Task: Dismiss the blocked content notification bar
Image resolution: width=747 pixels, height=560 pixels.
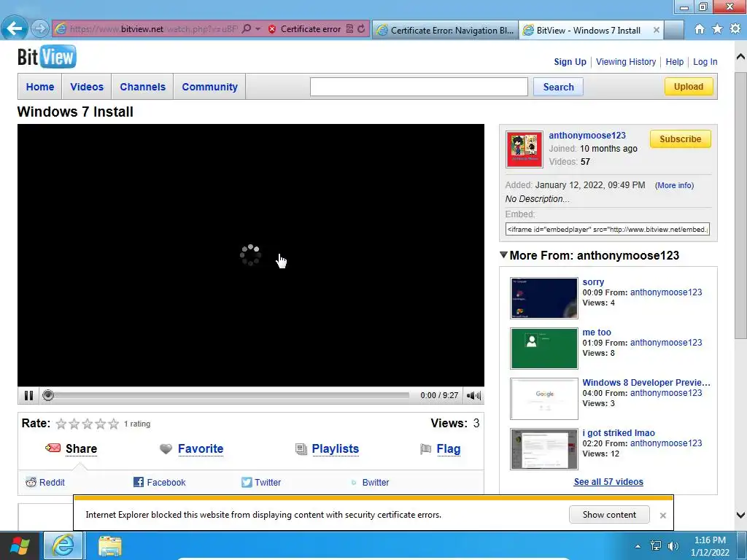Action: [x=662, y=516]
